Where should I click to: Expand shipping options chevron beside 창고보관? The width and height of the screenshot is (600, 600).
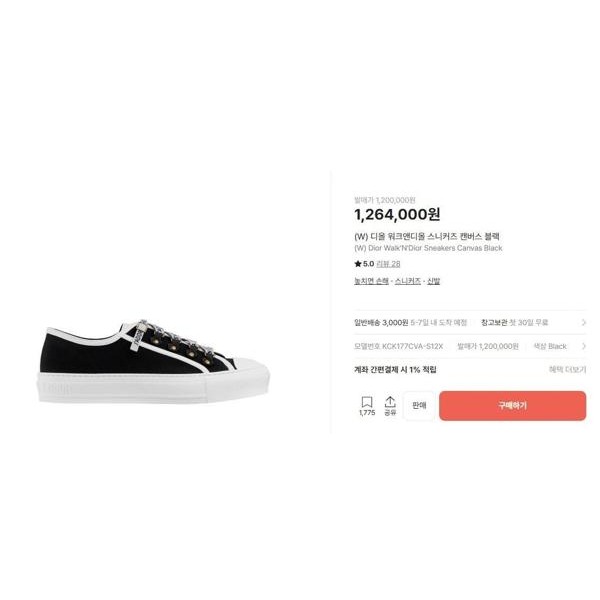coord(583,323)
